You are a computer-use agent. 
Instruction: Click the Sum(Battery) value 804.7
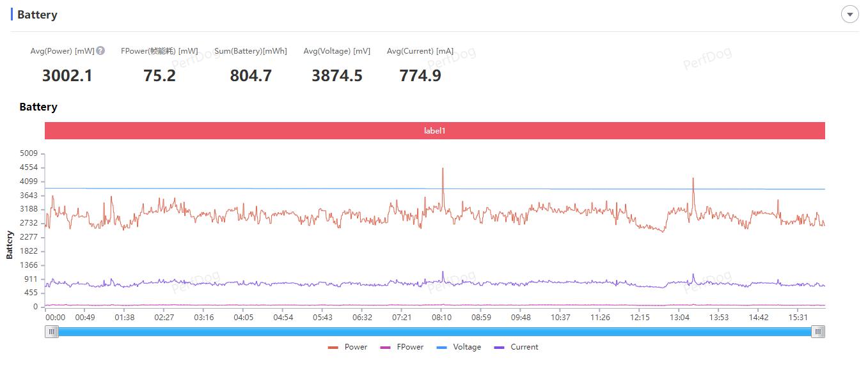(251, 76)
